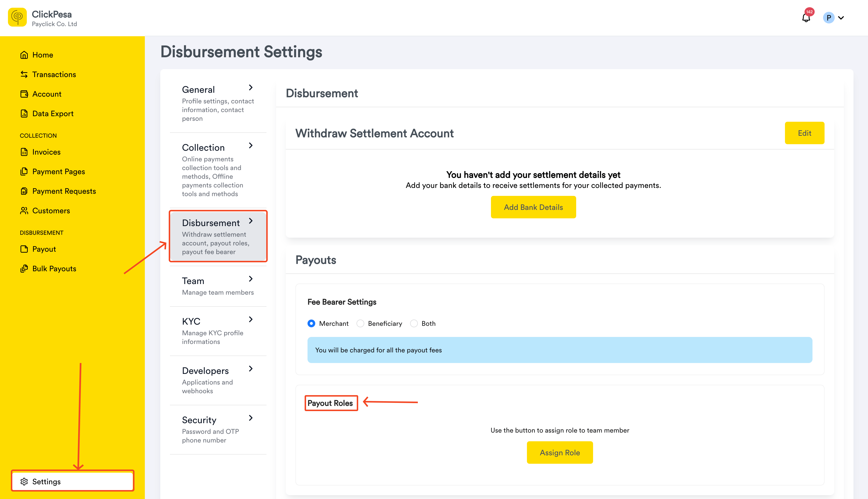Select the Disbursement settings section
Viewport: 868px width, 499px height.
click(x=218, y=236)
